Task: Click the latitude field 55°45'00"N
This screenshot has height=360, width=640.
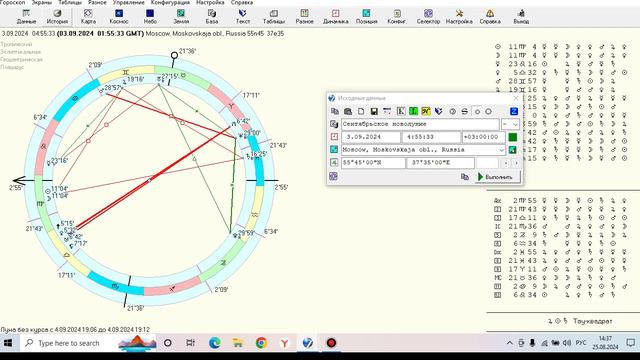Action: click(x=373, y=163)
